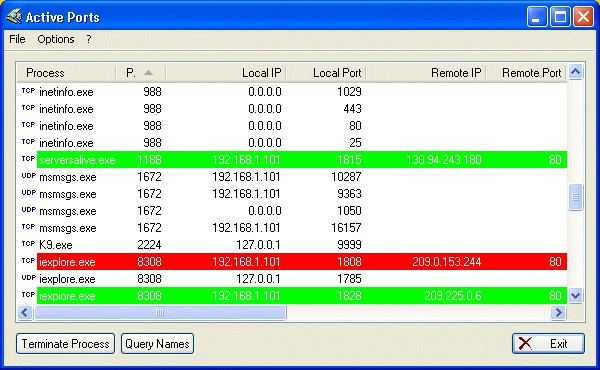
Task: Click local IP 127.0.0.1 in the K9.exe row
Action: (258, 244)
